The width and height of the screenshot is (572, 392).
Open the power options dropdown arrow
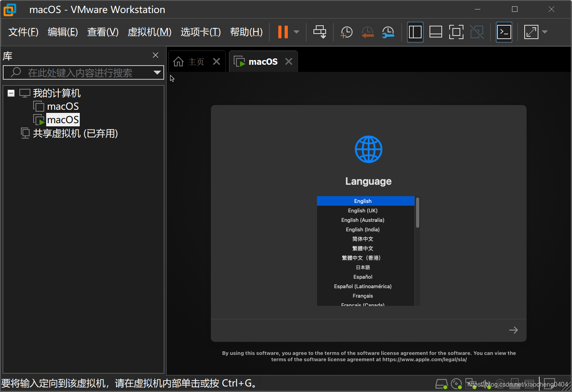pos(296,32)
